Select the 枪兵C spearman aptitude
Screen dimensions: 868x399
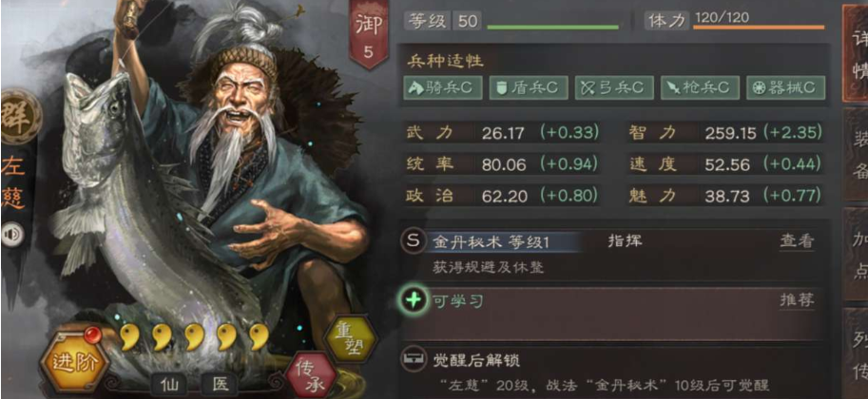pyautogui.click(x=700, y=87)
